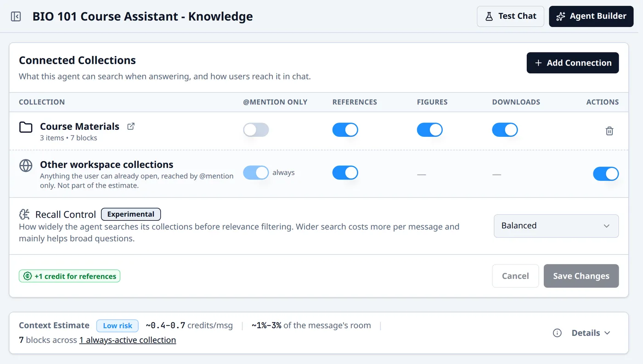Click the Other workspace collections title
The height and width of the screenshot is (364, 643).
[107, 164]
